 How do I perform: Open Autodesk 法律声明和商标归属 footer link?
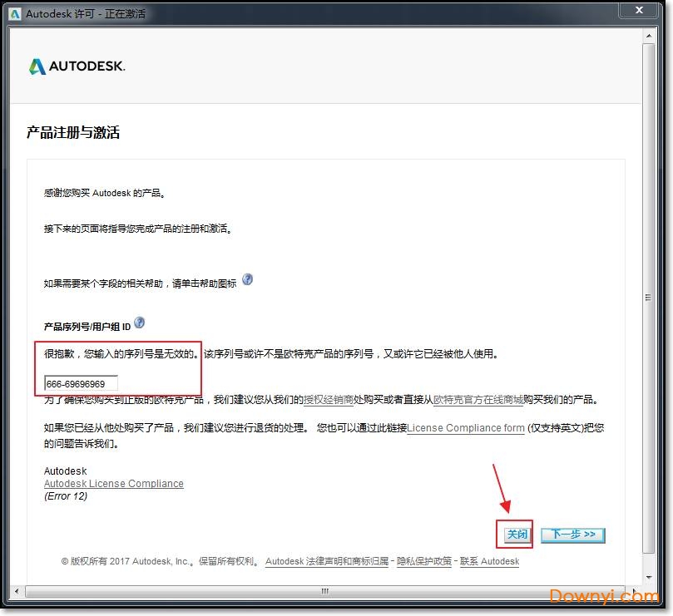tap(327, 562)
